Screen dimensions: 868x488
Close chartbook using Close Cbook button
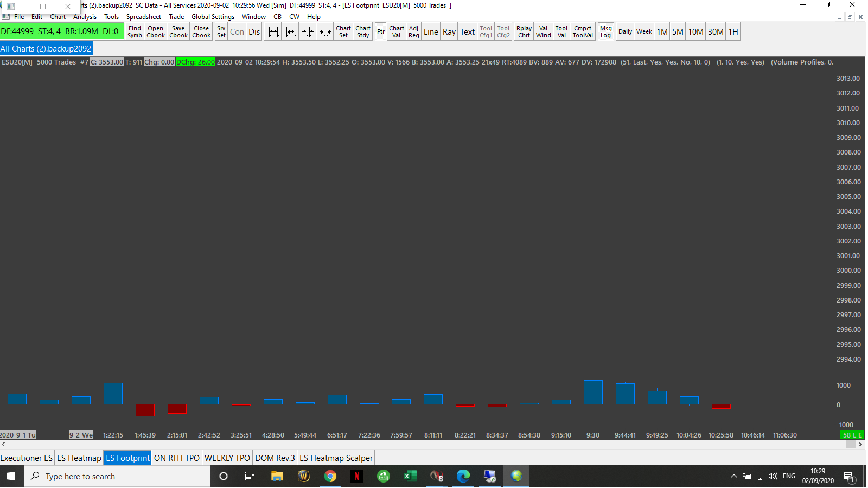201,32
